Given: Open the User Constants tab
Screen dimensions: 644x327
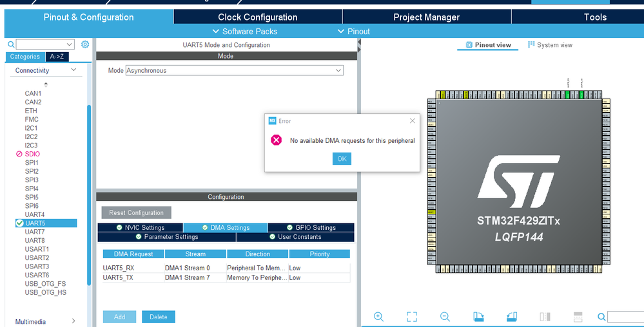Looking at the screenshot, I should click(295, 237).
